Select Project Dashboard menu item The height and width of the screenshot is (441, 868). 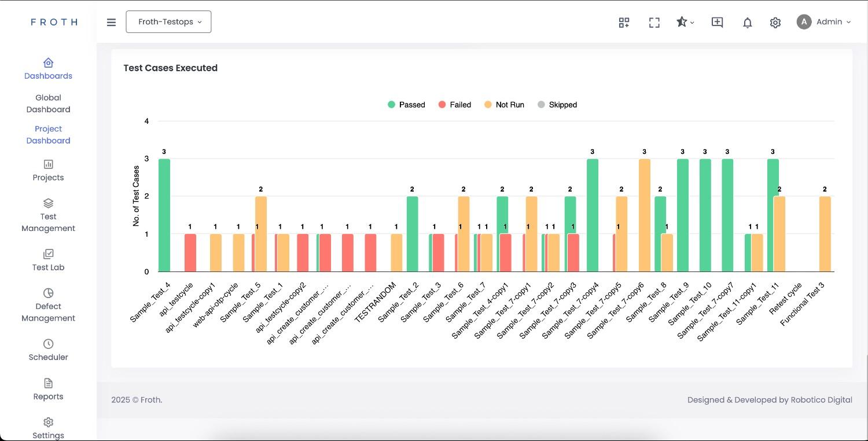(48, 135)
